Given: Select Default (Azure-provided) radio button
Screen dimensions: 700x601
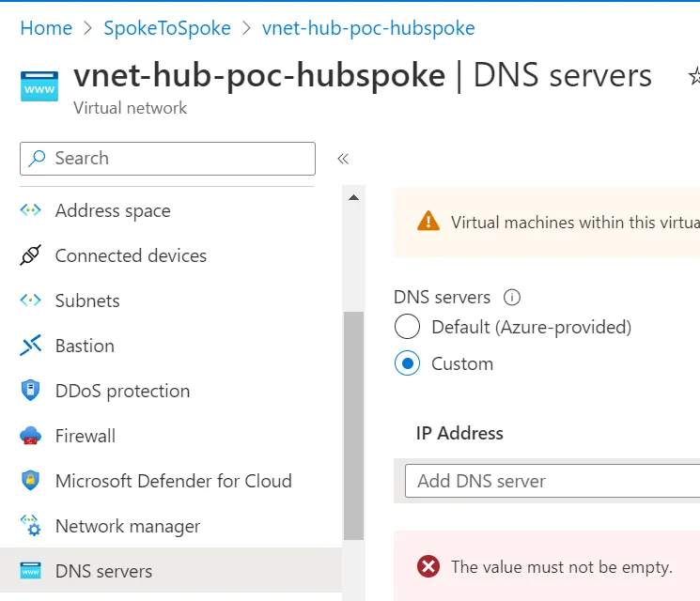Looking at the screenshot, I should tap(407, 327).
